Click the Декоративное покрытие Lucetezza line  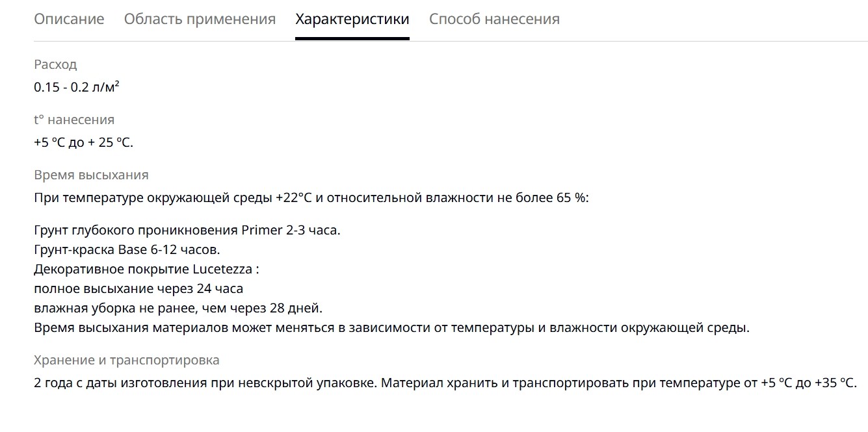(146, 269)
